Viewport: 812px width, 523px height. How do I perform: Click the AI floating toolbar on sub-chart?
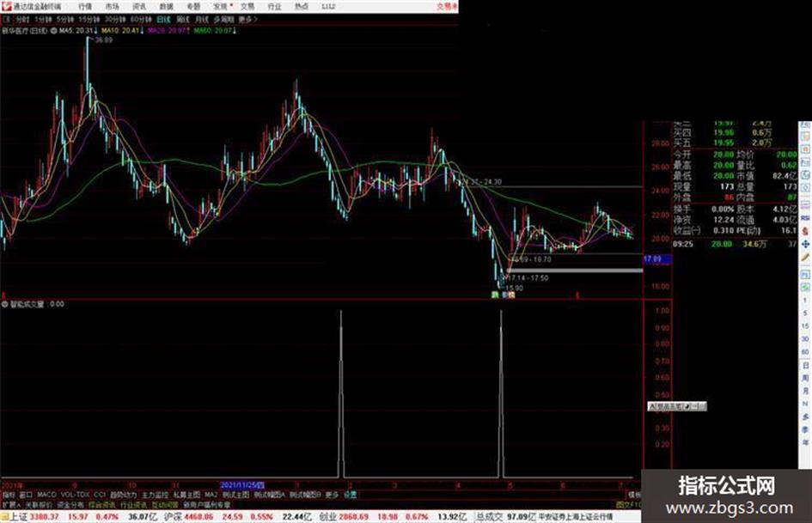(677, 407)
